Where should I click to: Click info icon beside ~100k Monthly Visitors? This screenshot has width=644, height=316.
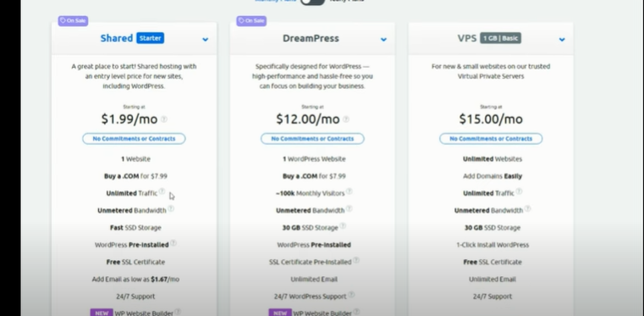tap(350, 191)
